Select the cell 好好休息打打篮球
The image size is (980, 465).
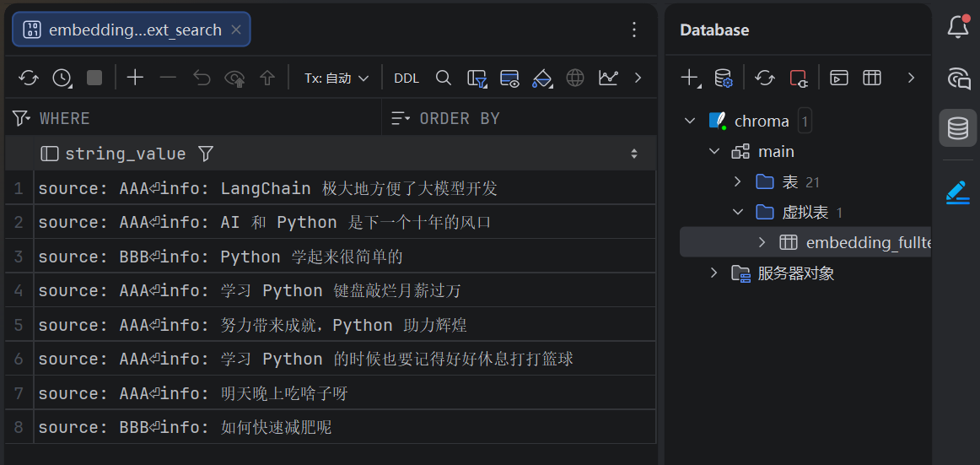coord(345,359)
